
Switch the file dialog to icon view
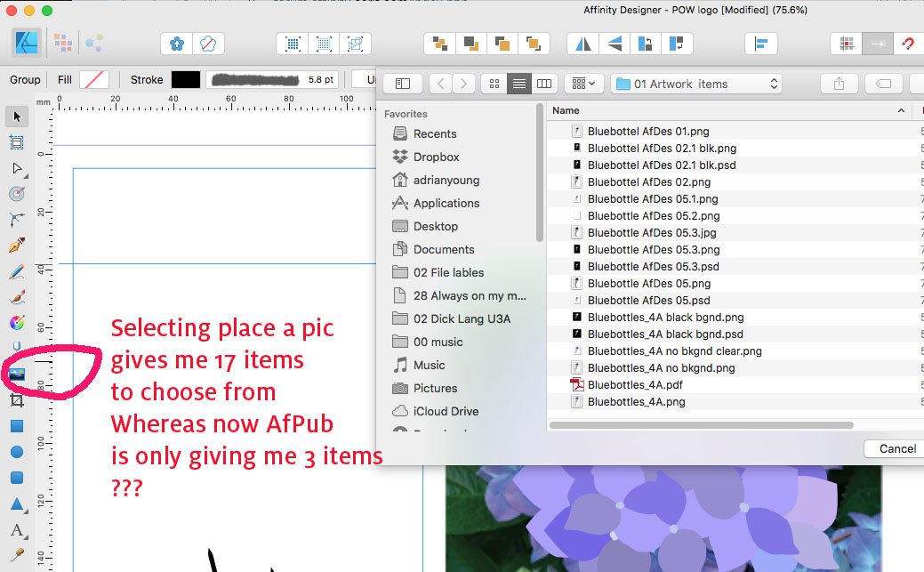tap(494, 83)
